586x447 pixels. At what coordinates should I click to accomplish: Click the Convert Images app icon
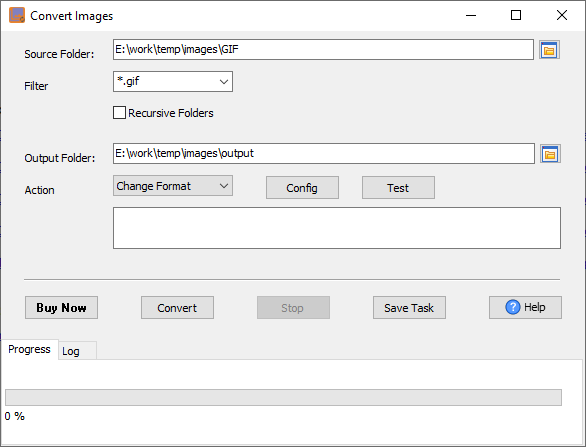point(17,15)
